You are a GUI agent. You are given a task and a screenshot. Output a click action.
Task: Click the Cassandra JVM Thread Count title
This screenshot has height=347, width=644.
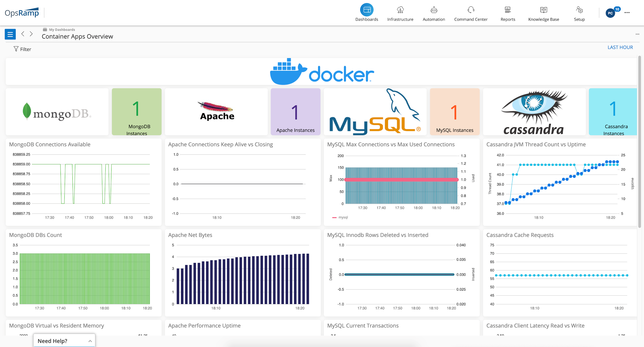pos(536,144)
